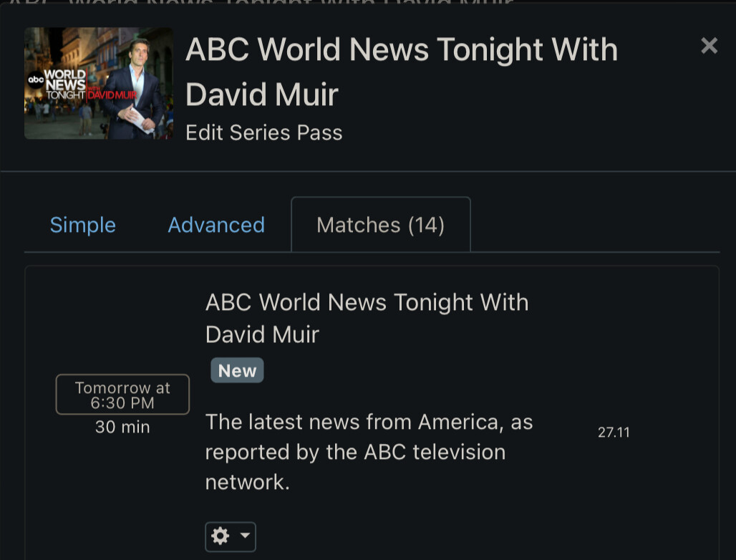Open the matched episode title link
Screen dimensions: 736x560
(367, 318)
